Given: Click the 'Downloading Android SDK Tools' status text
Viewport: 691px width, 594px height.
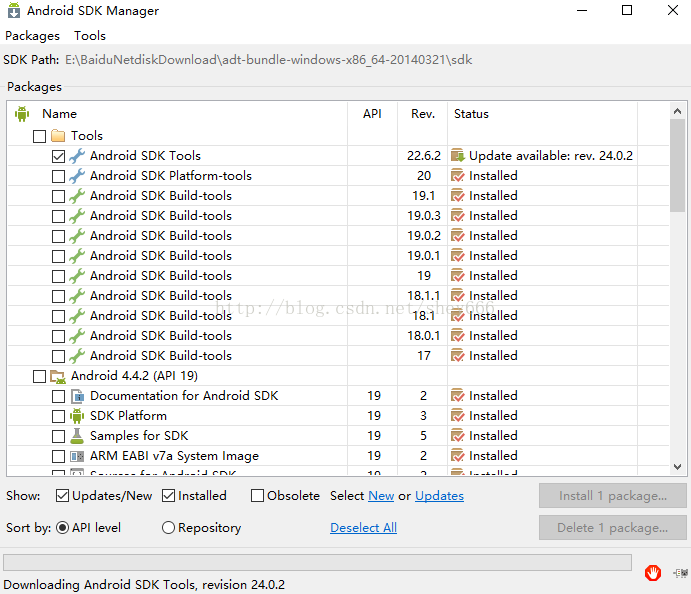Looking at the screenshot, I should pyautogui.click(x=144, y=585).
